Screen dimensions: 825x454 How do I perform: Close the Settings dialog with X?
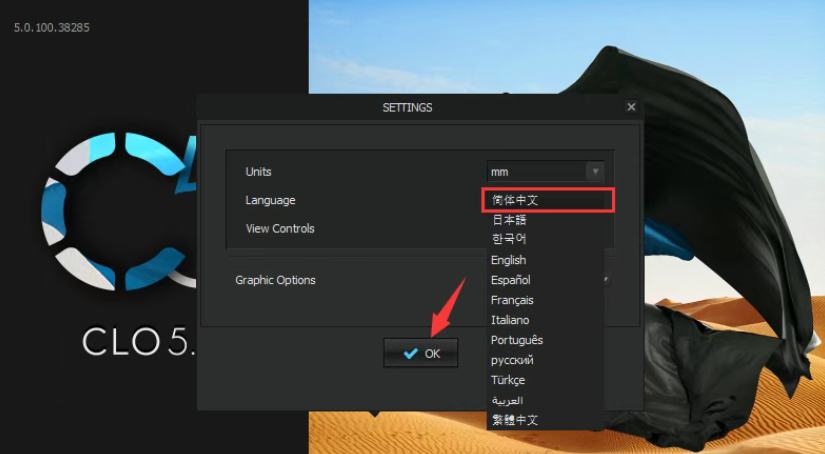631,107
